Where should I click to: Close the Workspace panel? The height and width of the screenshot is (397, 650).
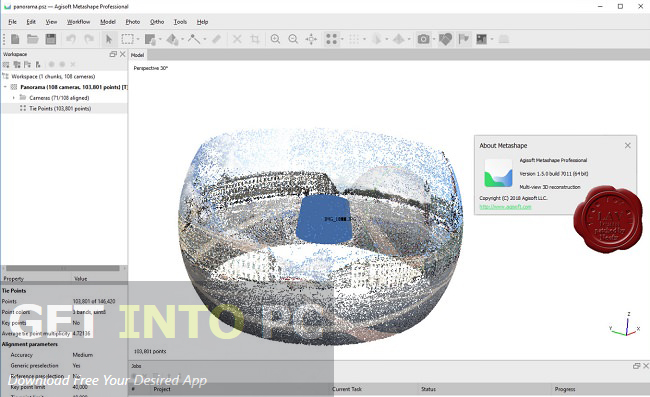pos(123,54)
